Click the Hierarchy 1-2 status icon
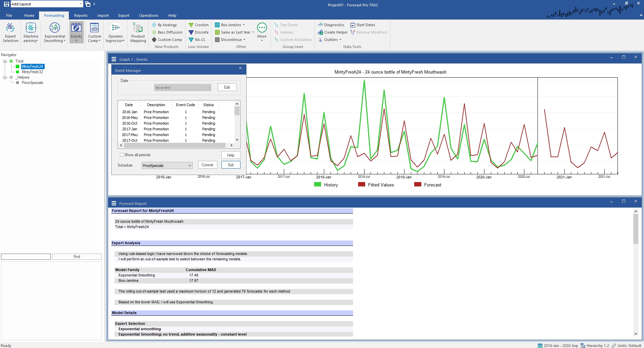This screenshot has height=348, width=644. (x=583, y=345)
